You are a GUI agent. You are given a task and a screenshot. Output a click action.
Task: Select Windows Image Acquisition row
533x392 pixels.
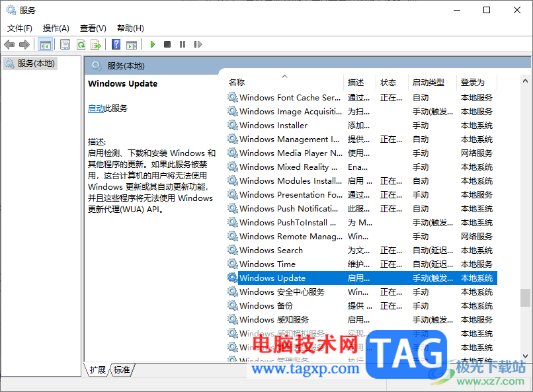click(x=362, y=112)
